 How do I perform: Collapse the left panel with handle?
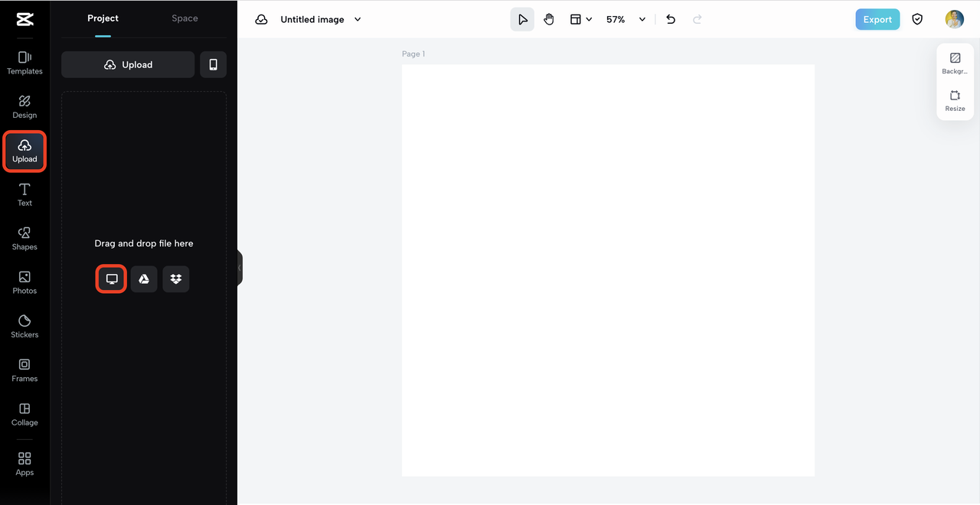[x=240, y=268]
